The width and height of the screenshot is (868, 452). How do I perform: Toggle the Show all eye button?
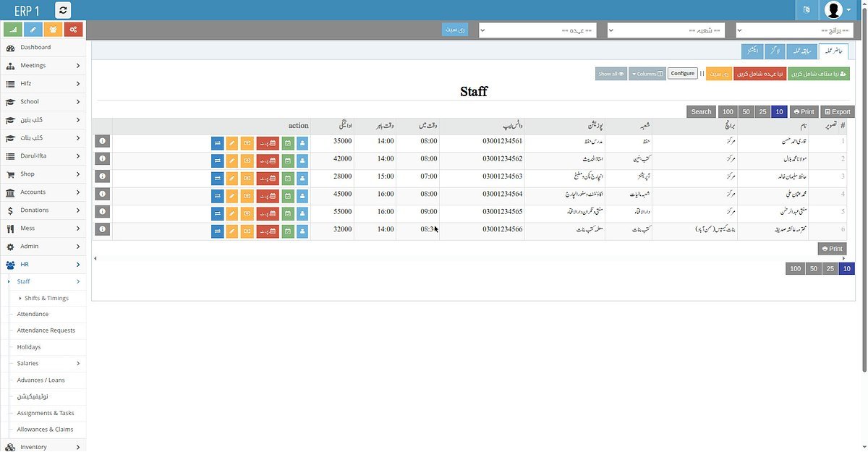[611, 74]
